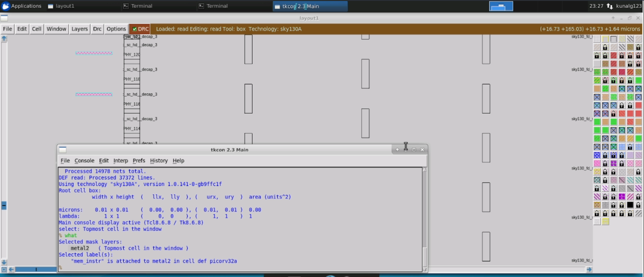Viewport: 644px width, 277px height.
Task: Open the tkcon Edit menu
Action: [x=104, y=161]
